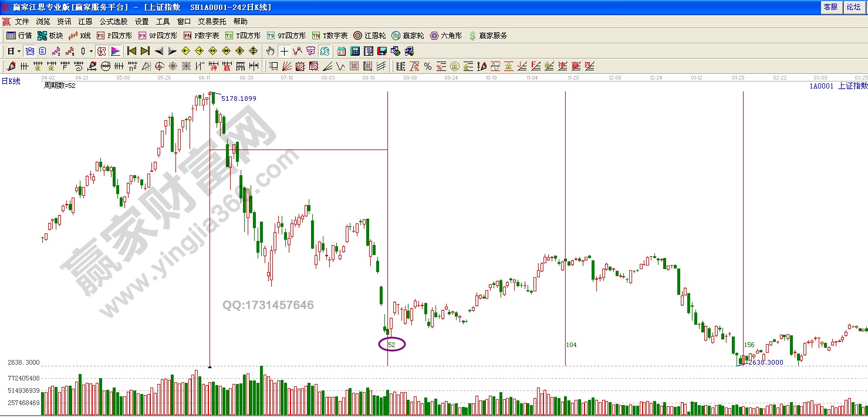868x418 pixels.
Task: Open the 帮助 menu
Action: [x=240, y=21]
